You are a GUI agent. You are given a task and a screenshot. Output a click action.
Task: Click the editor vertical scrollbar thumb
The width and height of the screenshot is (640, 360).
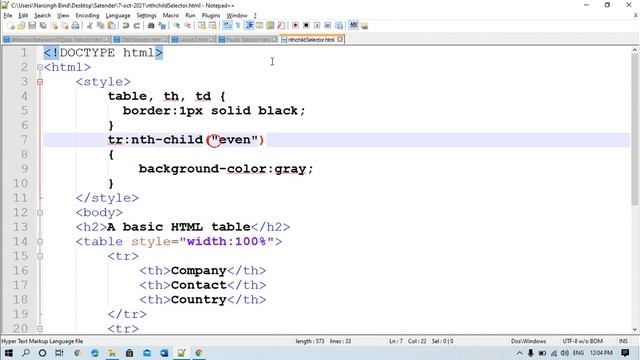coord(634,129)
